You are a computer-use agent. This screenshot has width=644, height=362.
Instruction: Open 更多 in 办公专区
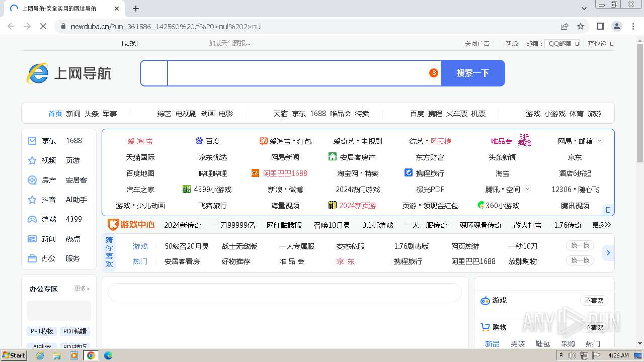pos(82,289)
